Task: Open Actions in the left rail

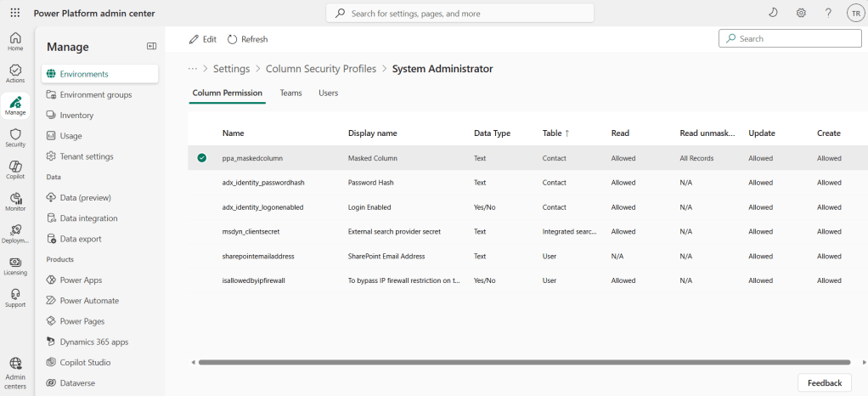Action: coord(15,74)
